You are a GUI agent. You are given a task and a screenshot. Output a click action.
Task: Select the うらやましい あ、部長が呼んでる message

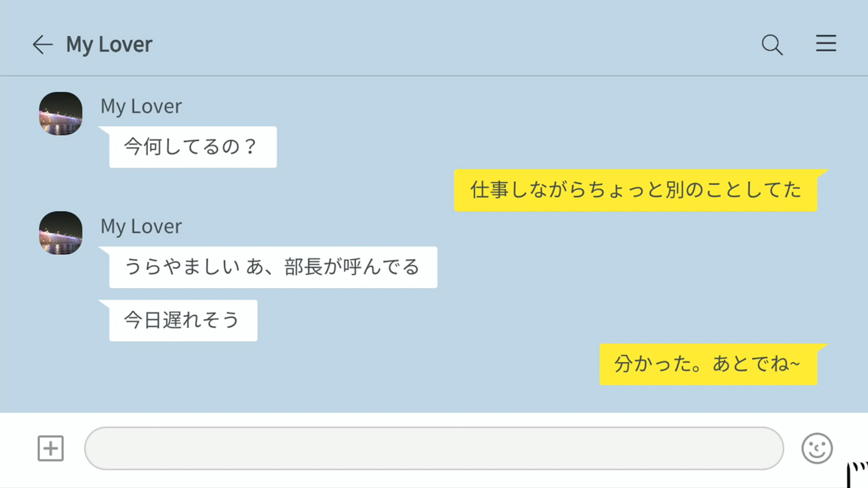273,267
